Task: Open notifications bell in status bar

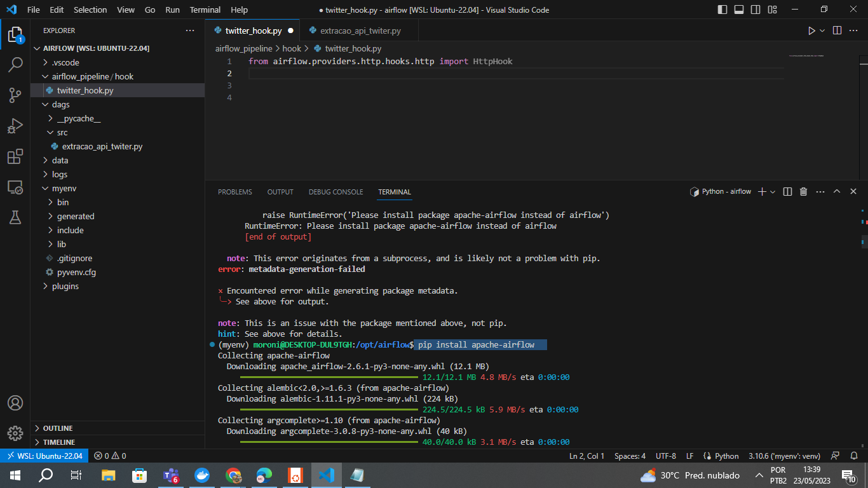Action: (853, 456)
